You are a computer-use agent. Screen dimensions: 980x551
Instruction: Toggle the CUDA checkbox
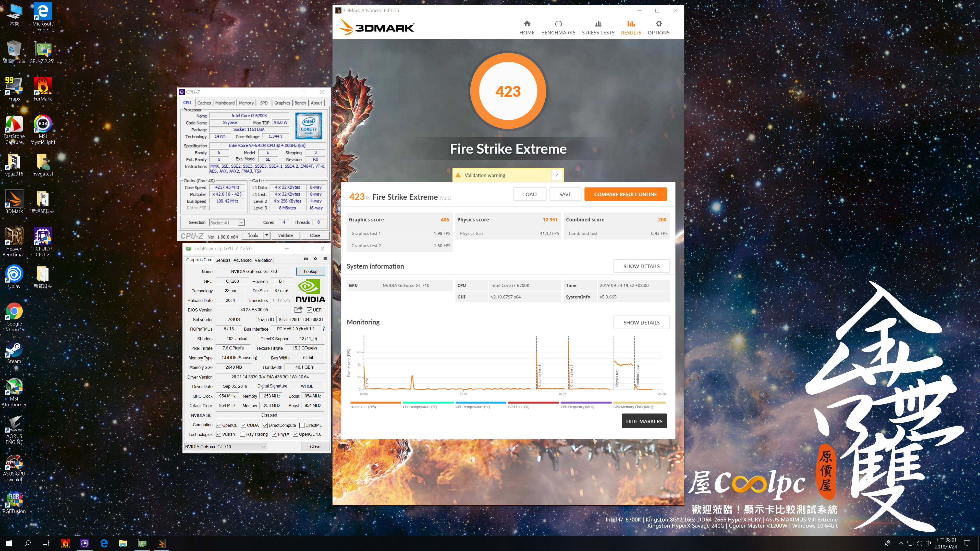point(243,425)
